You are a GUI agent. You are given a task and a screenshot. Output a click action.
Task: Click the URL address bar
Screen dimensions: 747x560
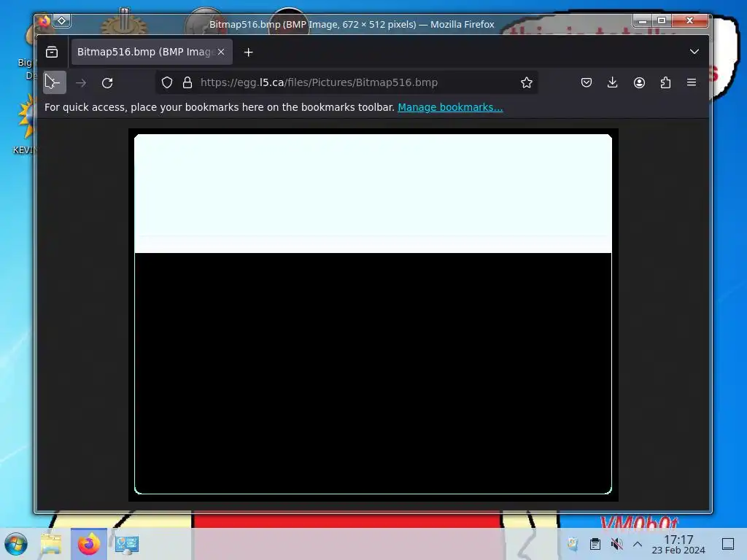[x=347, y=82]
